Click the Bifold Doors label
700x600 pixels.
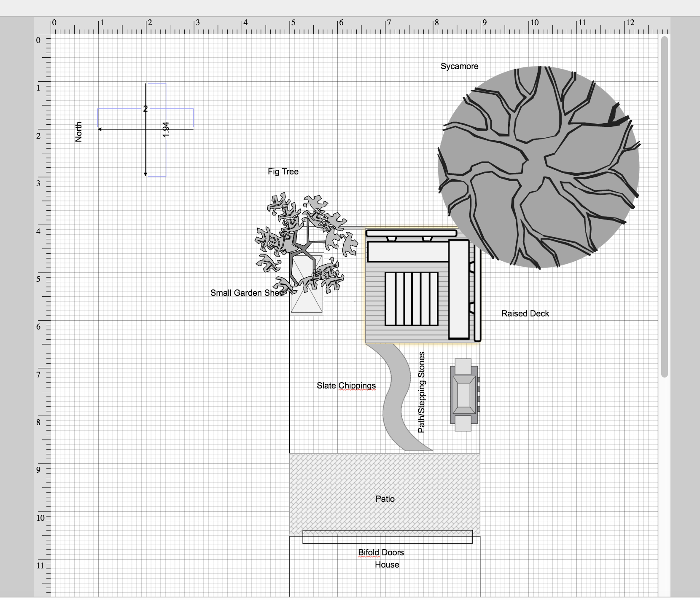tap(381, 552)
